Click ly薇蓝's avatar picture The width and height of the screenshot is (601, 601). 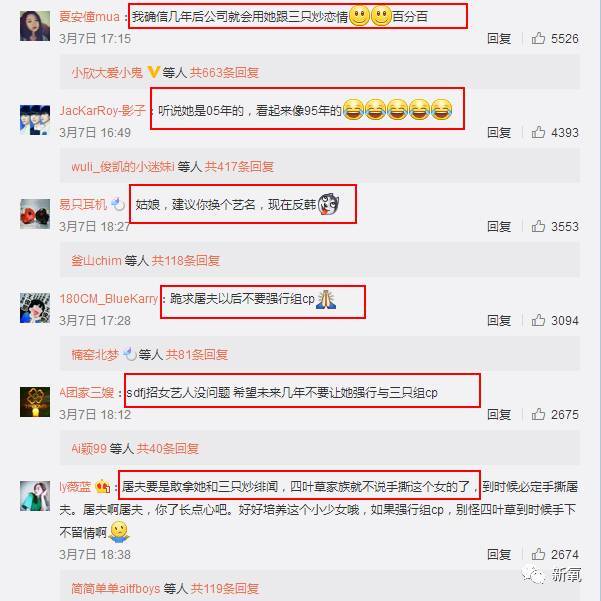[35, 496]
